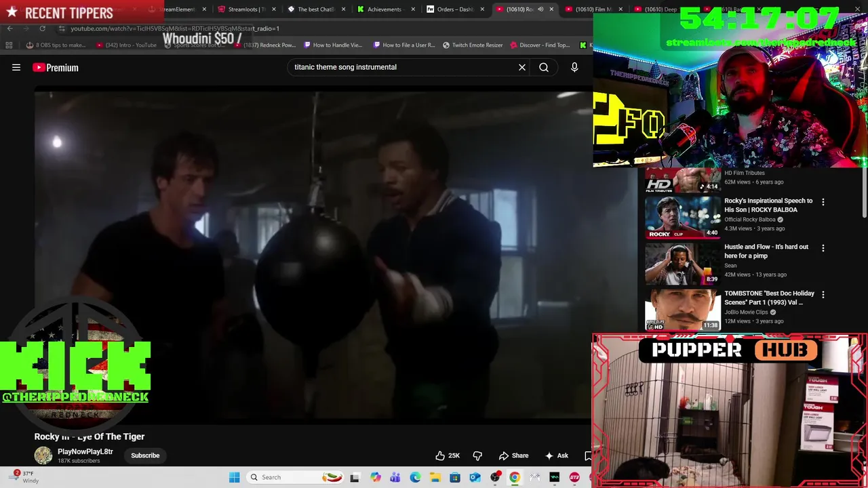Viewport: 868px width, 488px height.
Task: Open bookmark 'How to File a User R...'
Action: [x=404, y=45]
